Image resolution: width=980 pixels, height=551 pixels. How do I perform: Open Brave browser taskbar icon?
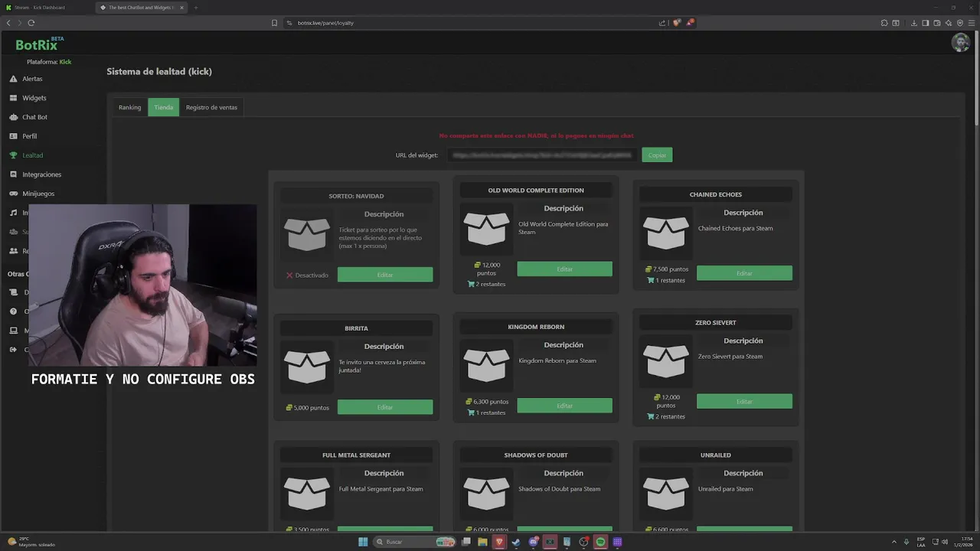[x=499, y=542]
